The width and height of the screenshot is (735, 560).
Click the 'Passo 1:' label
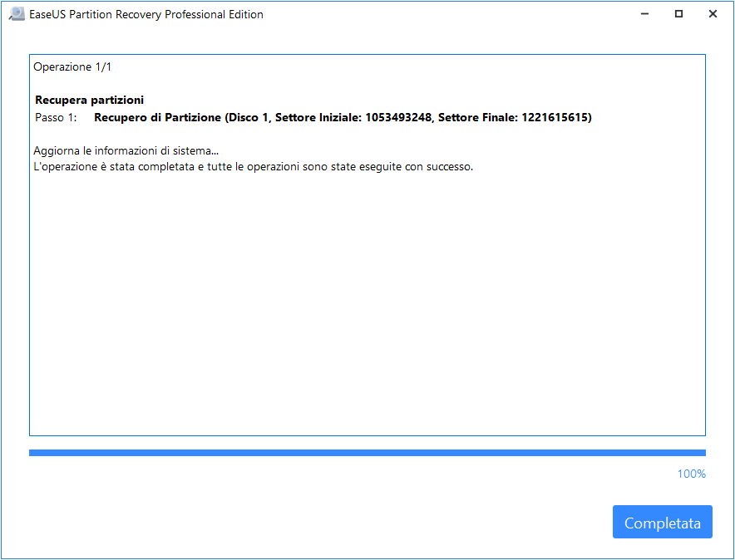click(56, 117)
